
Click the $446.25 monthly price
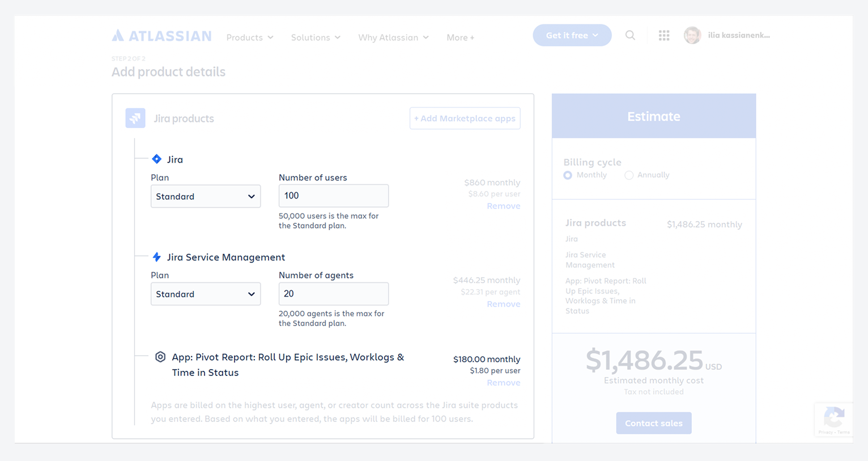click(487, 280)
